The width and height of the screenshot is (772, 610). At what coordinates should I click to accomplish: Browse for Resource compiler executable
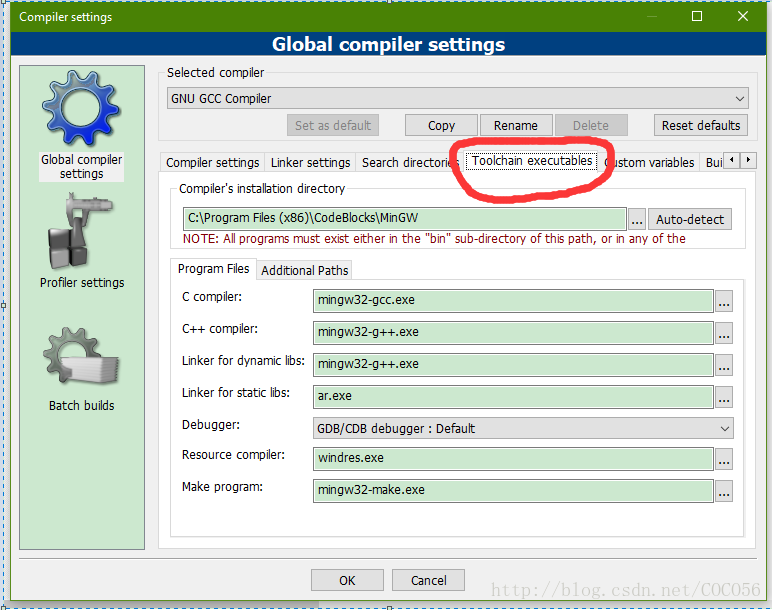coord(724,459)
